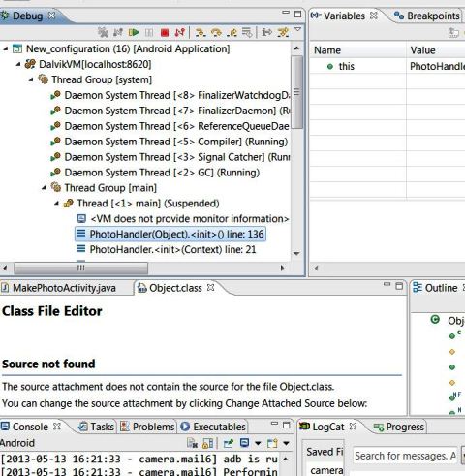The height and width of the screenshot is (476, 465).
Task: Select Daemon System Thread <5> Compiler
Action: click(169, 142)
